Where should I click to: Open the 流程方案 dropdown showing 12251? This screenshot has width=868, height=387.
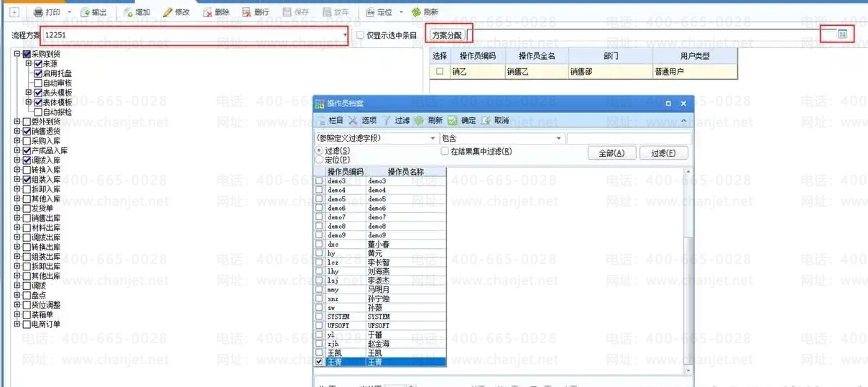(x=345, y=35)
